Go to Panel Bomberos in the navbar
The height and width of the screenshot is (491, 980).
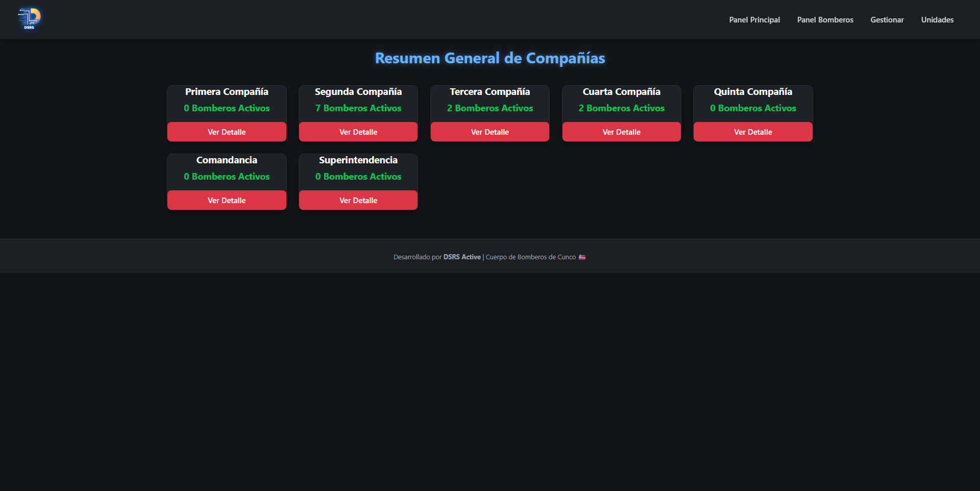pyautogui.click(x=825, y=20)
